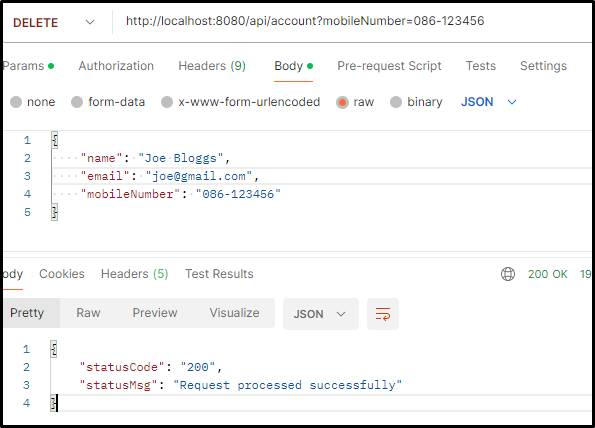Select the request Body tab

coord(293,66)
